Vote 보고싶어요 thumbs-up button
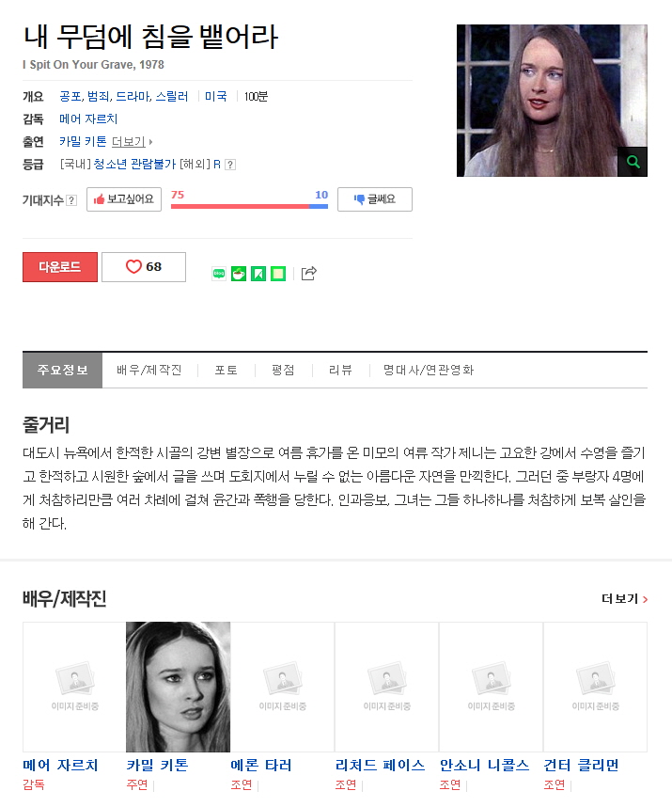The width and height of the screenshot is (672, 807). click(x=124, y=199)
